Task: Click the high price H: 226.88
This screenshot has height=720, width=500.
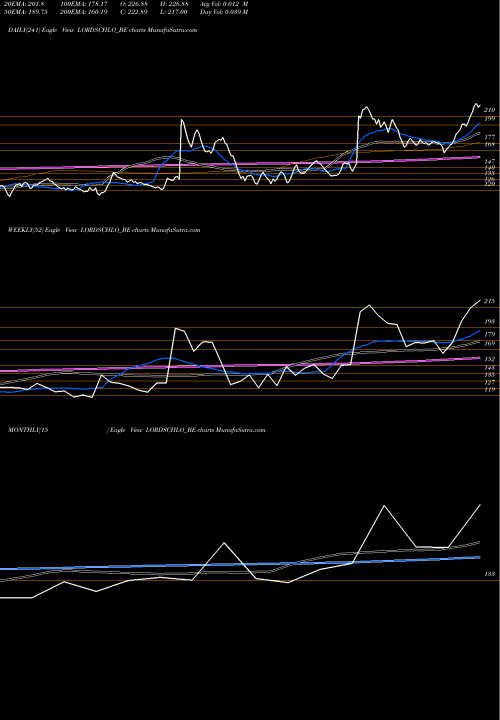Action: (174, 4)
